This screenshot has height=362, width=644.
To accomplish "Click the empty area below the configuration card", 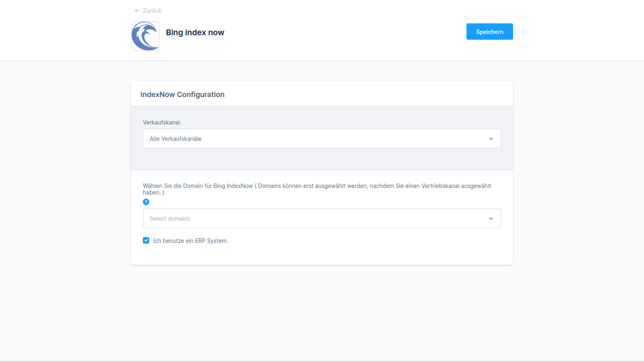I will click(321, 312).
